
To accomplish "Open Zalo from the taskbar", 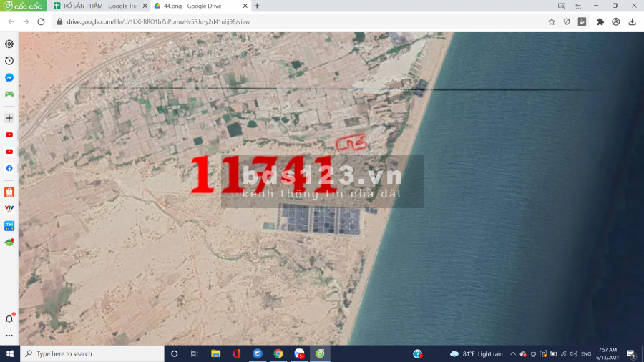I will point(299,353).
